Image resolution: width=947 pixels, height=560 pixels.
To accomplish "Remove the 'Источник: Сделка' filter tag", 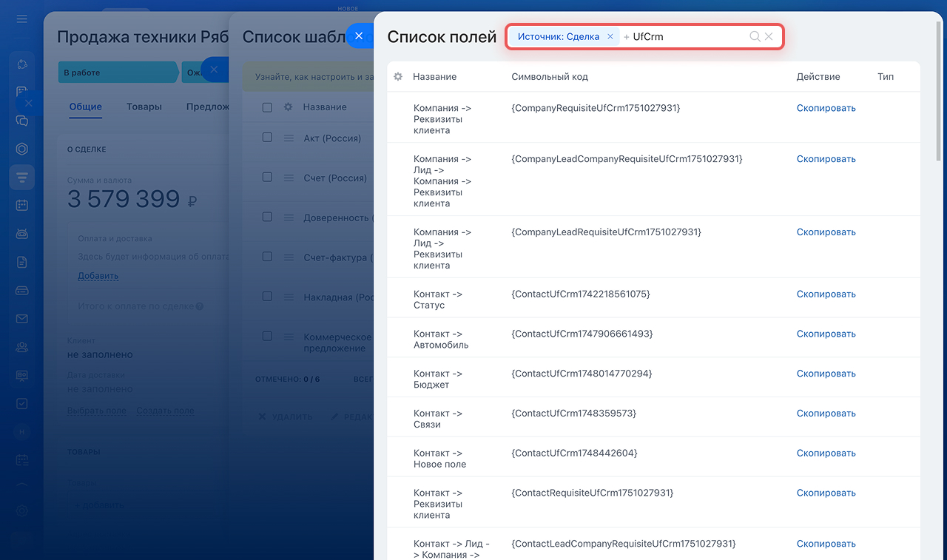I will pyautogui.click(x=610, y=36).
